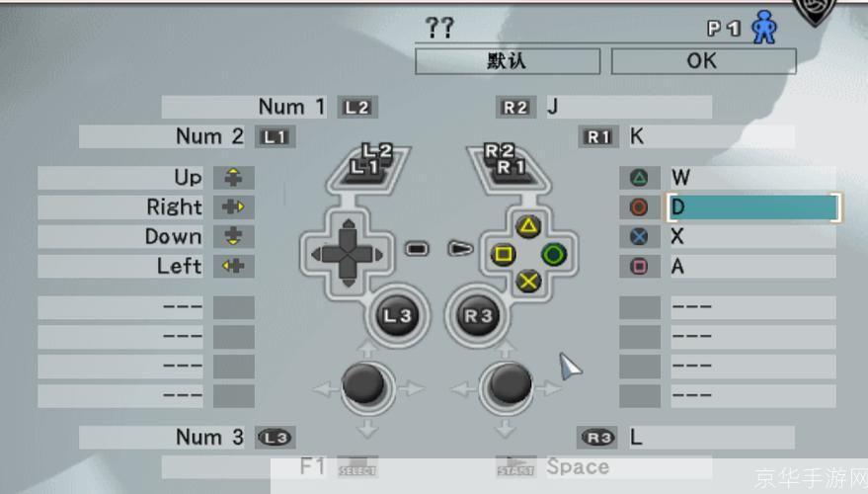Click the L3 oval icon beside Num 3
The height and width of the screenshot is (494, 868).
pyautogui.click(x=276, y=438)
